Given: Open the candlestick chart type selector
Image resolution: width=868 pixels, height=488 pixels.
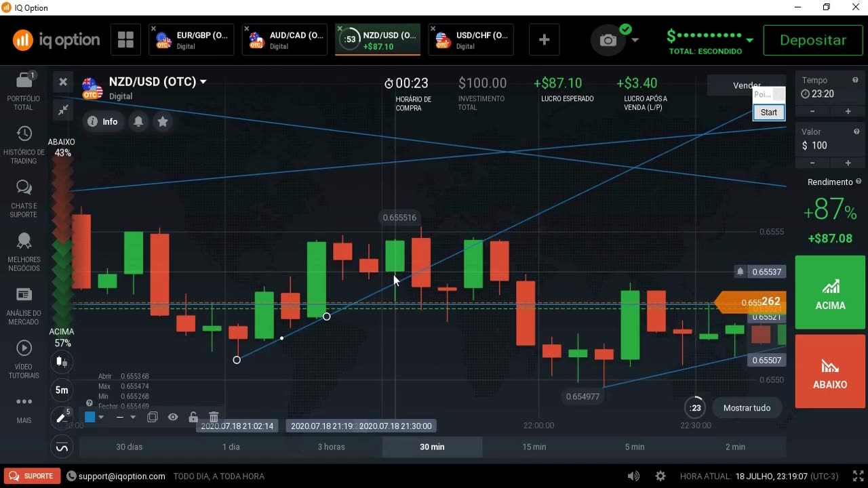Looking at the screenshot, I should 62,362.
